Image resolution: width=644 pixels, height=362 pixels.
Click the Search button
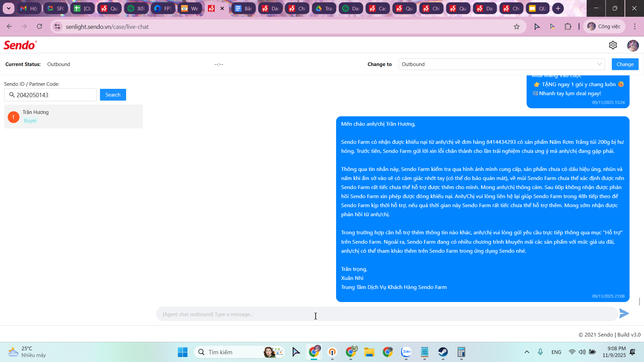pyautogui.click(x=113, y=95)
